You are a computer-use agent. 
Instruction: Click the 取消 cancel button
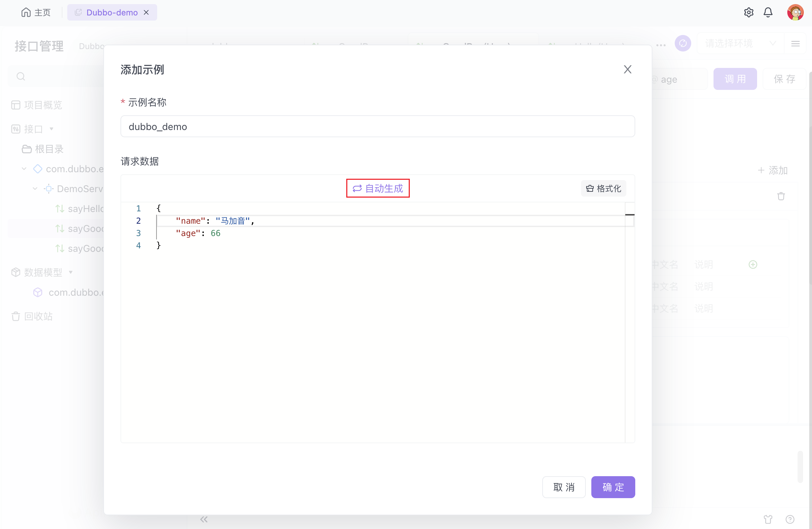(564, 487)
